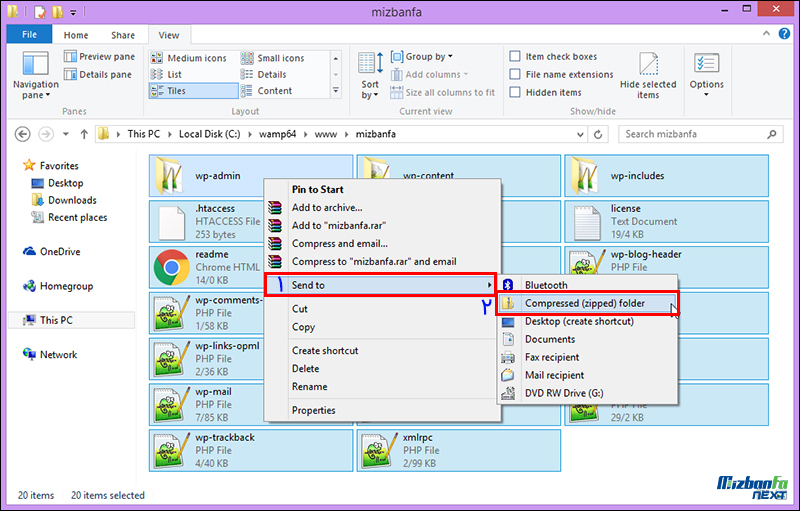Send to Documents
This screenshot has height=511, width=800.
[x=587, y=339]
